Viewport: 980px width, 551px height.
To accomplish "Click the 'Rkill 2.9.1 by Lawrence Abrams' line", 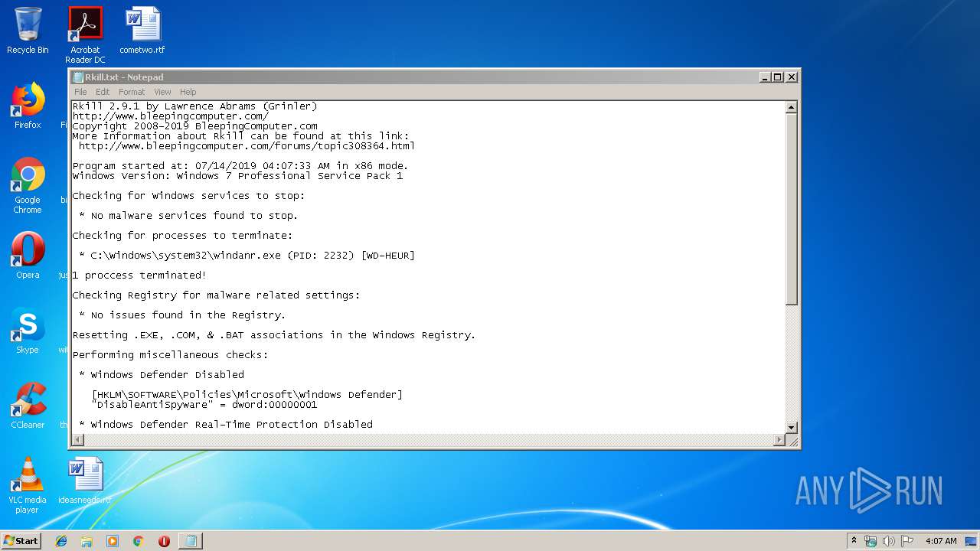I will pyautogui.click(x=194, y=106).
